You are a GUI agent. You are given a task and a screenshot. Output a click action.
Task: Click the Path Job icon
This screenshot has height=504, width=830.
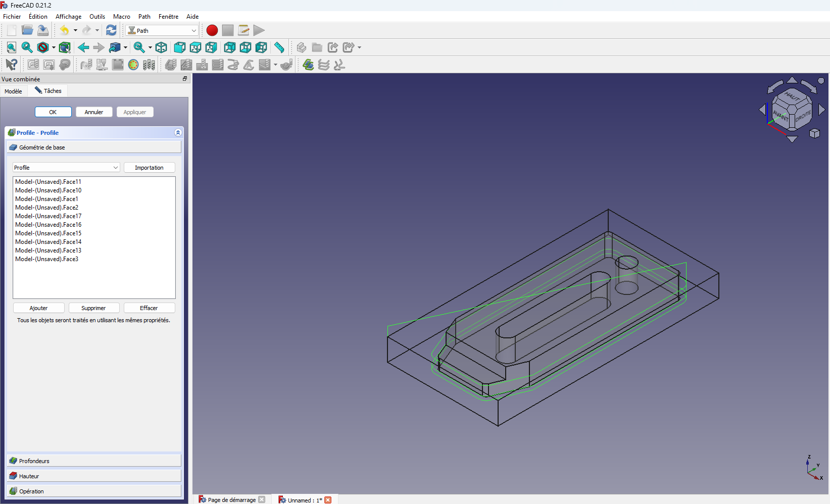[33, 65]
